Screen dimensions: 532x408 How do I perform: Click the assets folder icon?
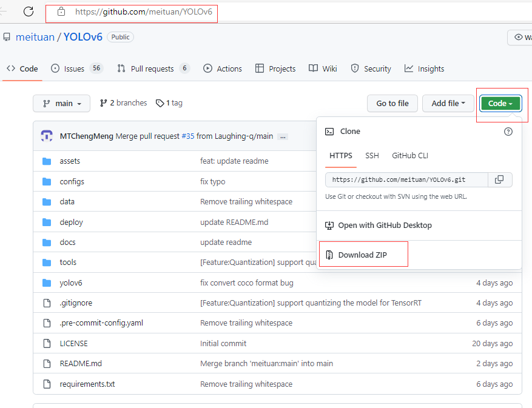click(x=47, y=161)
